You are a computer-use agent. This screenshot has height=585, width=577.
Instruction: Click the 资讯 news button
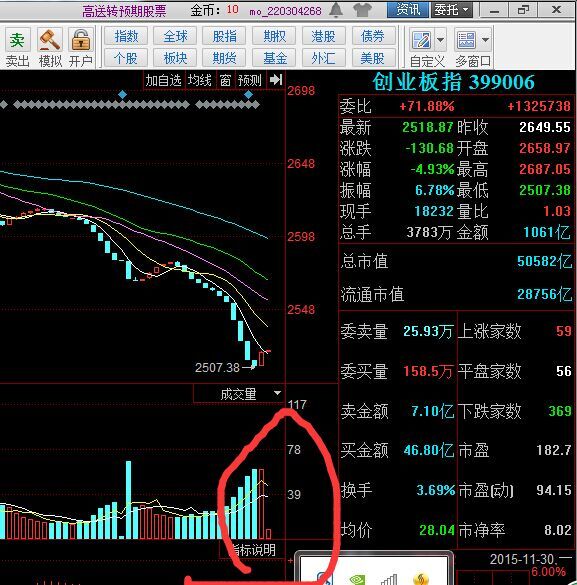tap(408, 10)
